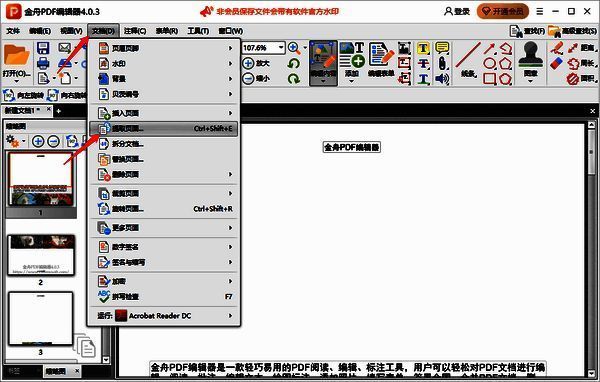Open the 工具(T) menu
The height and width of the screenshot is (382, 600).
tap(198, 31)
